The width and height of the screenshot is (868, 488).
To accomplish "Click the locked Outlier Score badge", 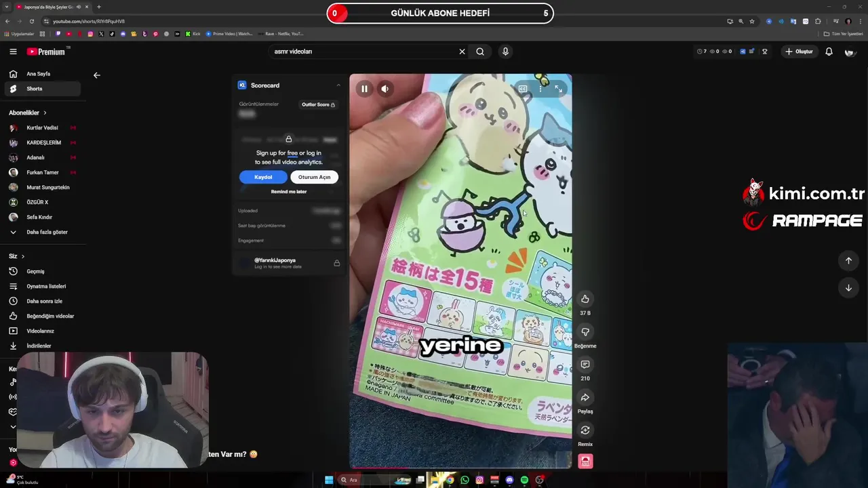I will (x=318, y=105).
